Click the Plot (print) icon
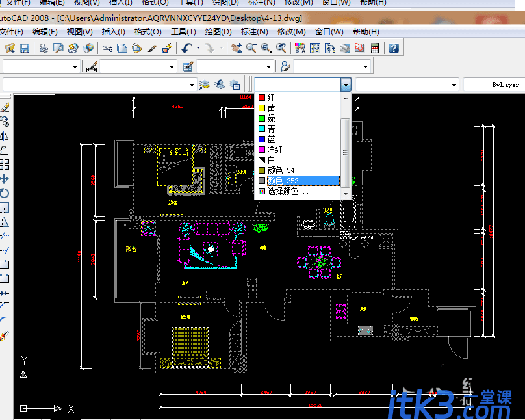This screenshot has width=525, height=420. (44, 48)
